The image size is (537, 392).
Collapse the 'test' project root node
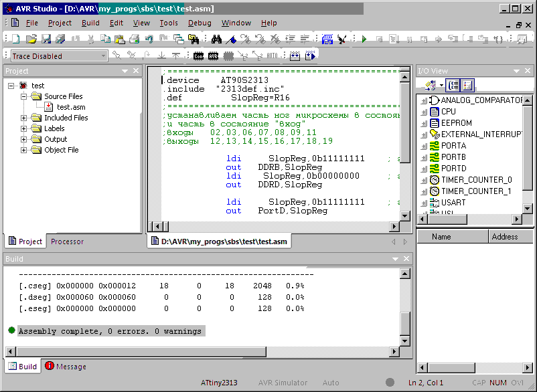click(x=11, y=86)
